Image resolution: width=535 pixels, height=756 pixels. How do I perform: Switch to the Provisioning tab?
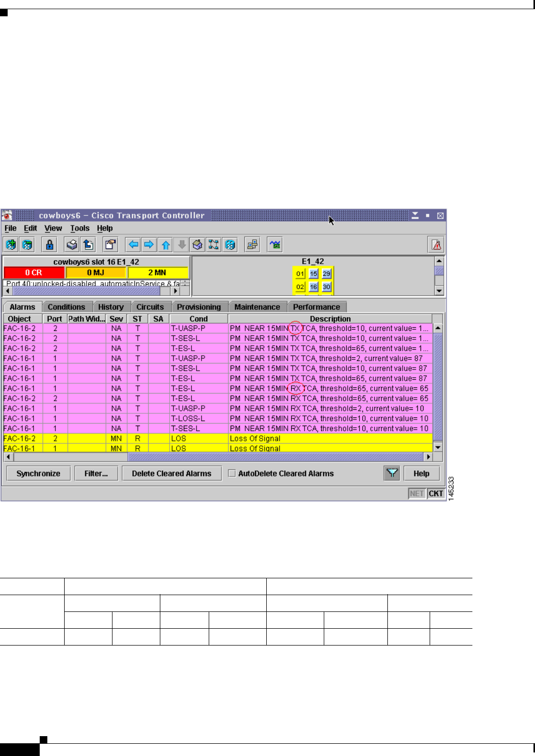point(199,307)
